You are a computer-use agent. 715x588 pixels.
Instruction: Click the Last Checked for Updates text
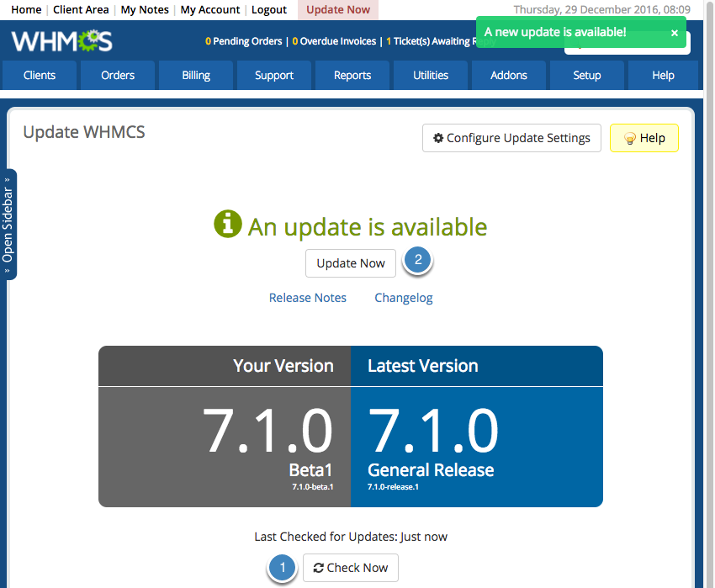(x=351, y=537)
